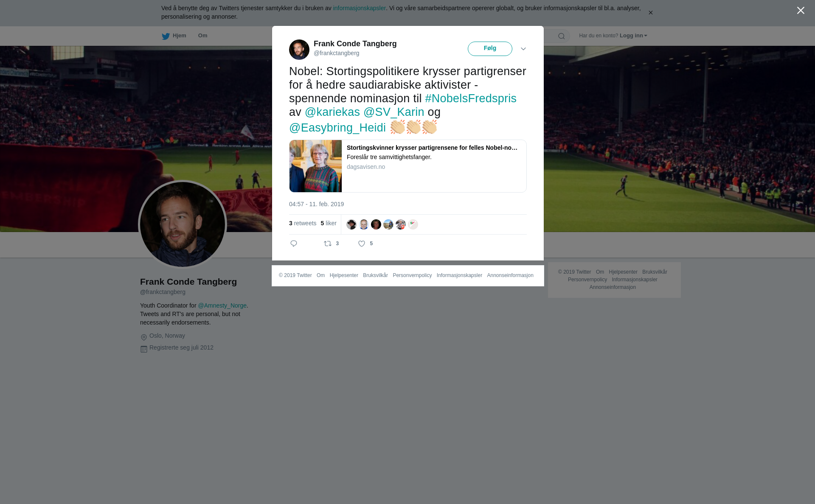815x504 pixels.
Task: Open Personvernpolicy in the tweet footer
Action: (412, 275)
